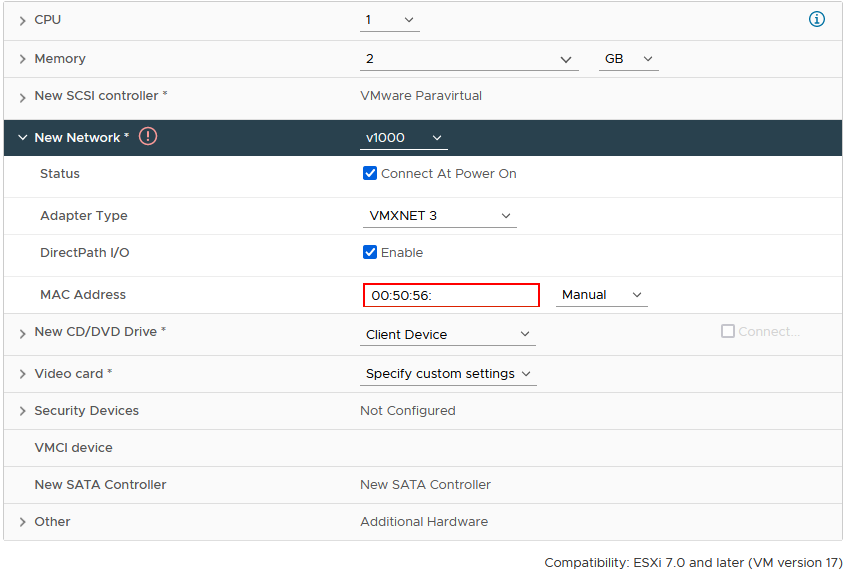Expand the New SCSI controller row
Viewport: 850px width, 577px height.
(x=22, y=97)
